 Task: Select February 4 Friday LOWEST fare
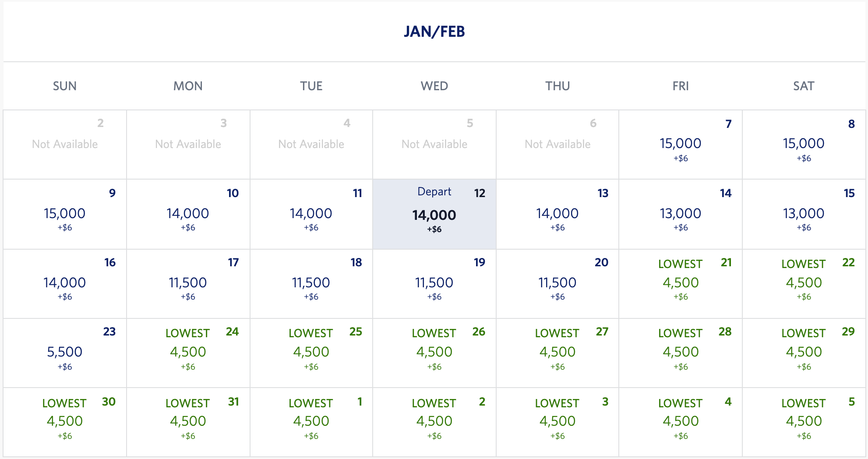(x=680, y=420)
